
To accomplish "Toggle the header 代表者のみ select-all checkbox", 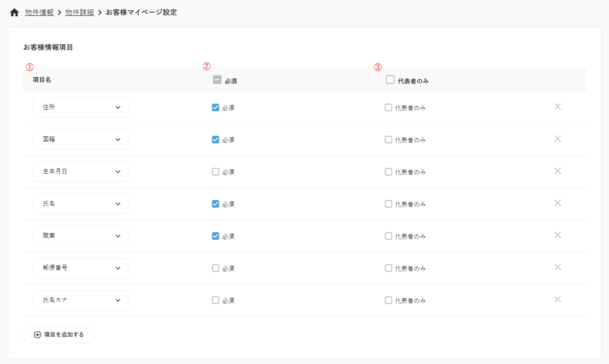I will (x=390, y=80).
